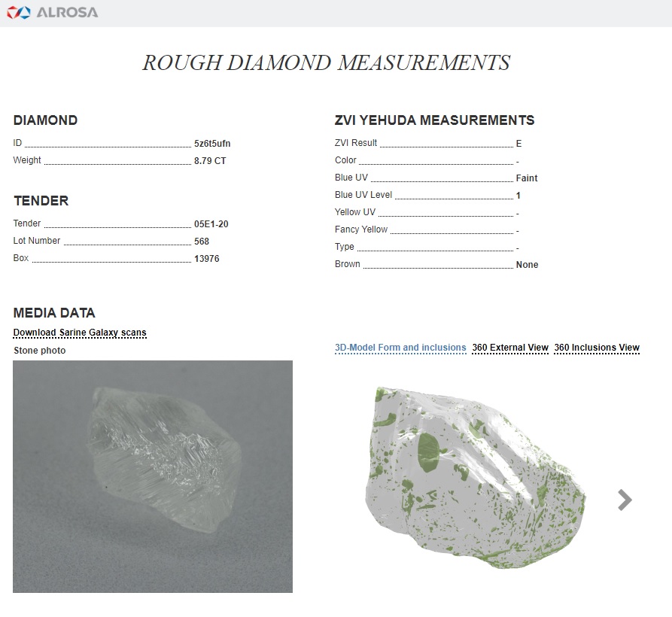The width and height of the screenshot is (672, 617).
Task: Switch to the 3D-Model Form and inclusions view
Action: pos(400,347)
